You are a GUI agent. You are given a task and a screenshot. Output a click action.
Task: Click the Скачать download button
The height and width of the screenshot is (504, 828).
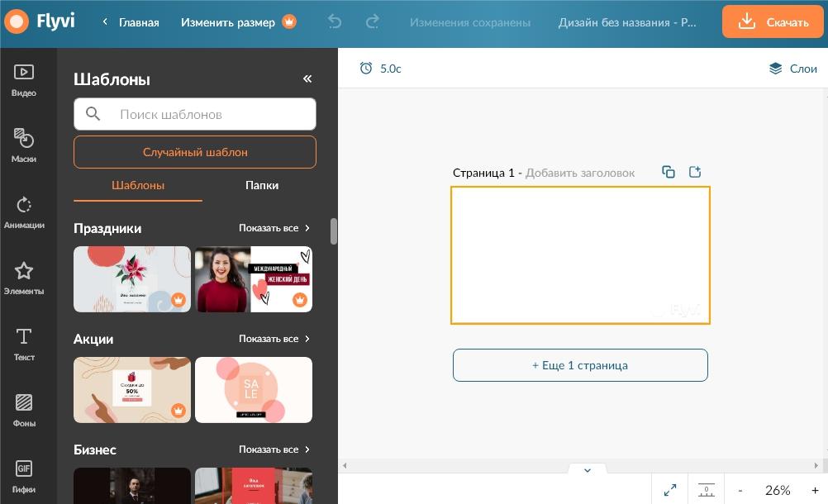click(773, 22)
